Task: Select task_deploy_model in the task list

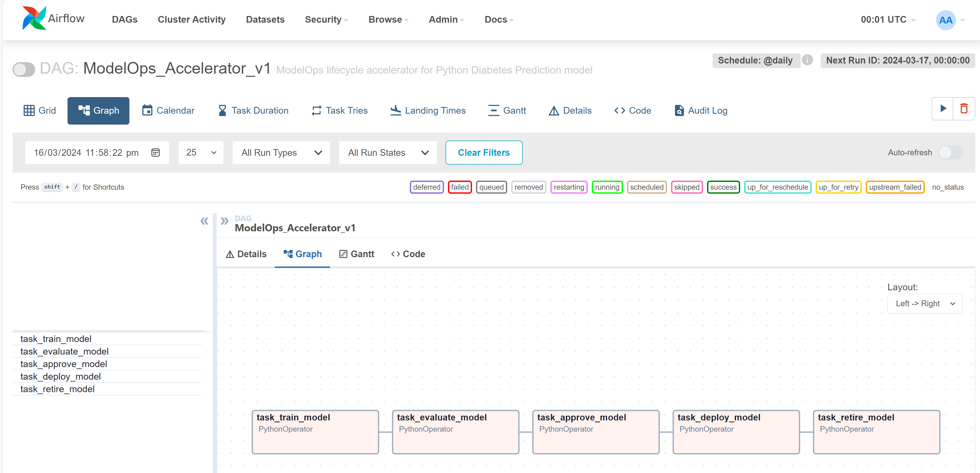Action: click(107, 376)
